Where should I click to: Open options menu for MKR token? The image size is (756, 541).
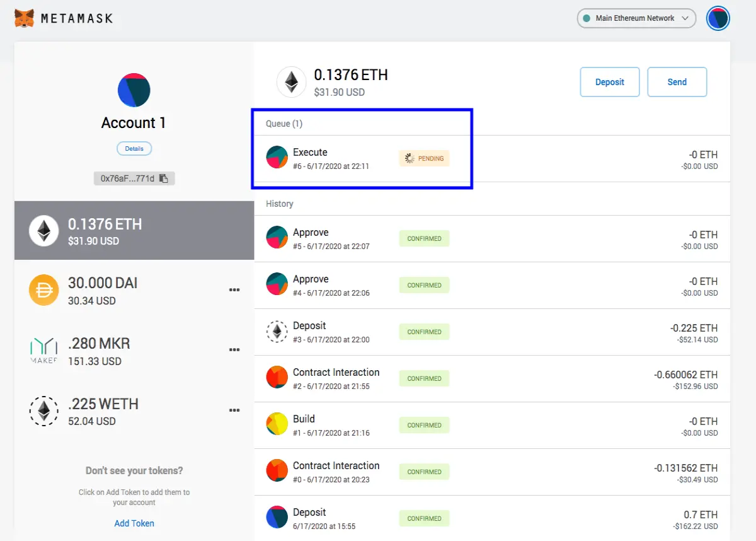234,350
